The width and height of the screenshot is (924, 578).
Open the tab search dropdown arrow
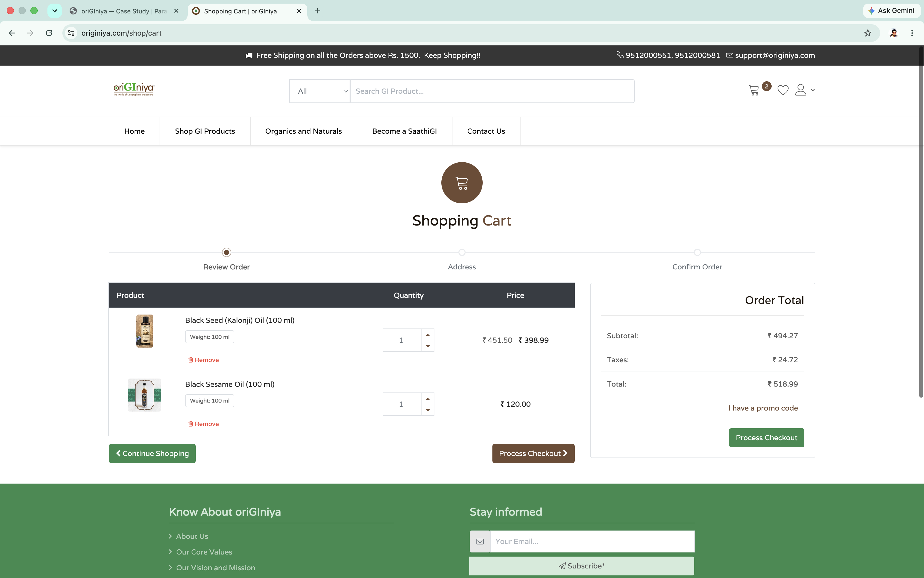pyautogui.click(x=55, y=11)
